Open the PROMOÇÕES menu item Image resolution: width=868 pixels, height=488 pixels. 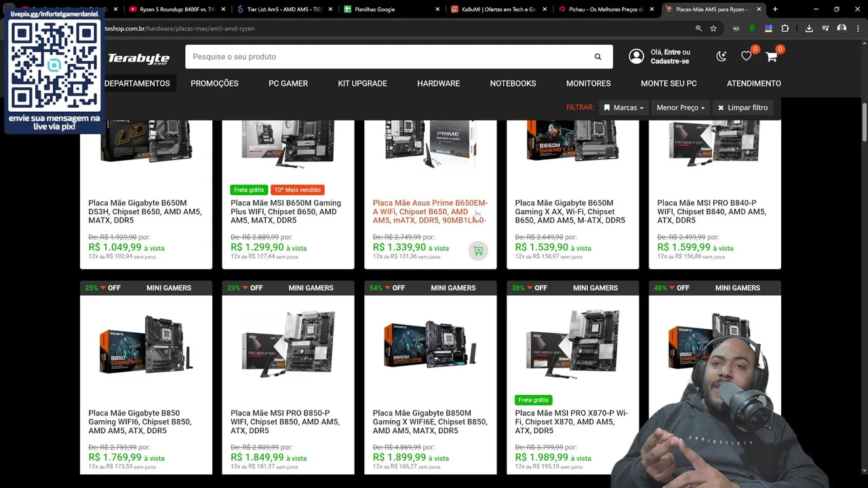click(214, 83)
